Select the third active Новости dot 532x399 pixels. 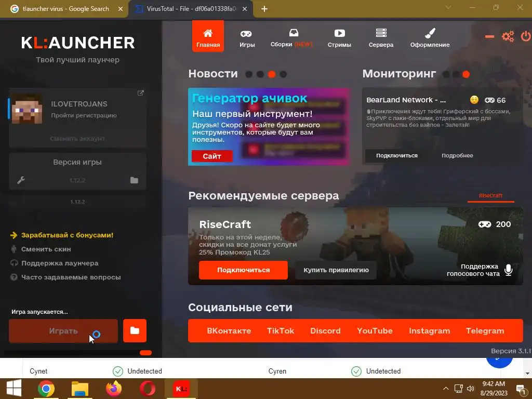tap(271, 74)
